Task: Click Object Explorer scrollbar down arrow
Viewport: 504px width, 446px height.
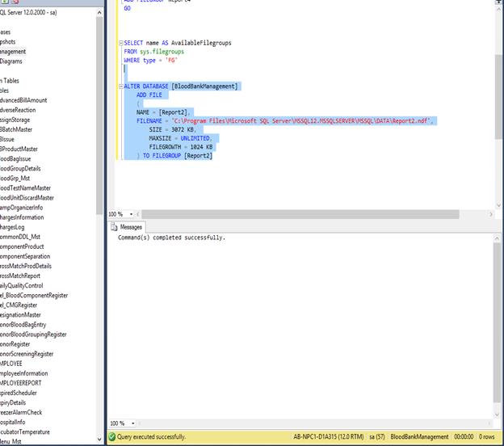Action: pos(99,440)
